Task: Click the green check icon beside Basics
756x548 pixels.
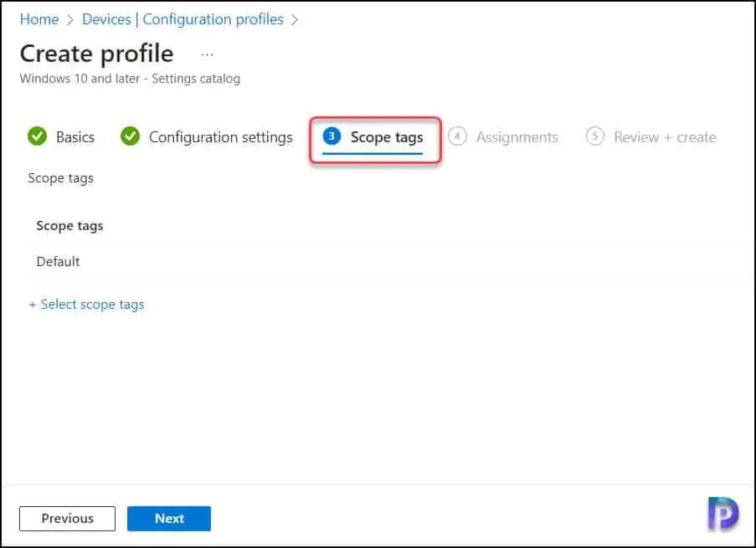Action: click(x=37, y=136)
